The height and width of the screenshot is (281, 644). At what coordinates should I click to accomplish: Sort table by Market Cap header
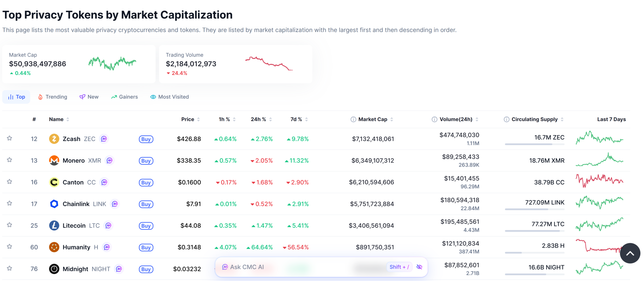(375, 119)
